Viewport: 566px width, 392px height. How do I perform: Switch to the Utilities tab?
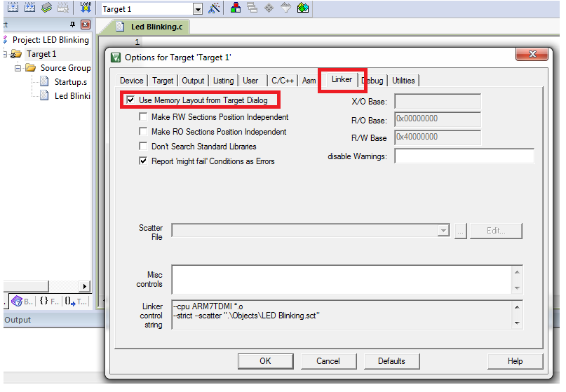pos(403,81)
